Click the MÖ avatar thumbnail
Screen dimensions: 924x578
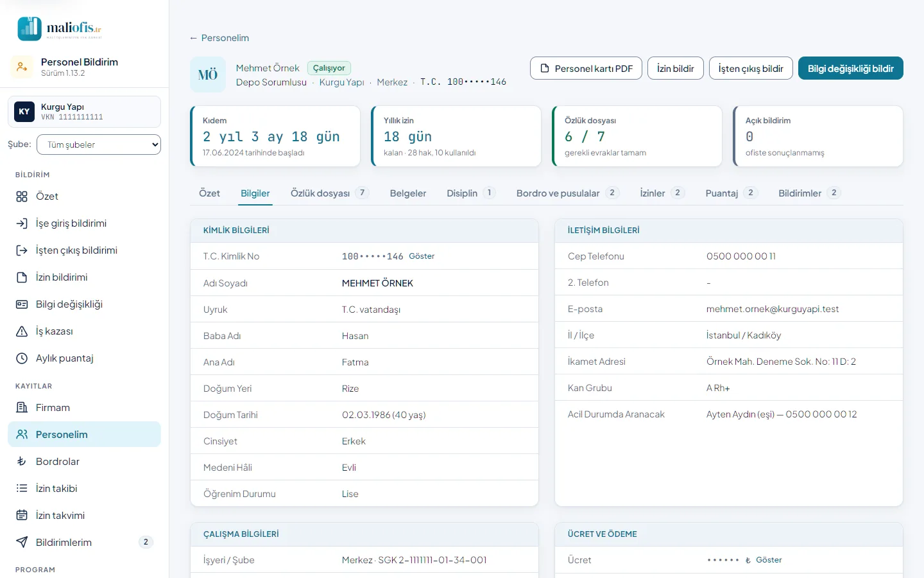(x=208, y=74)
